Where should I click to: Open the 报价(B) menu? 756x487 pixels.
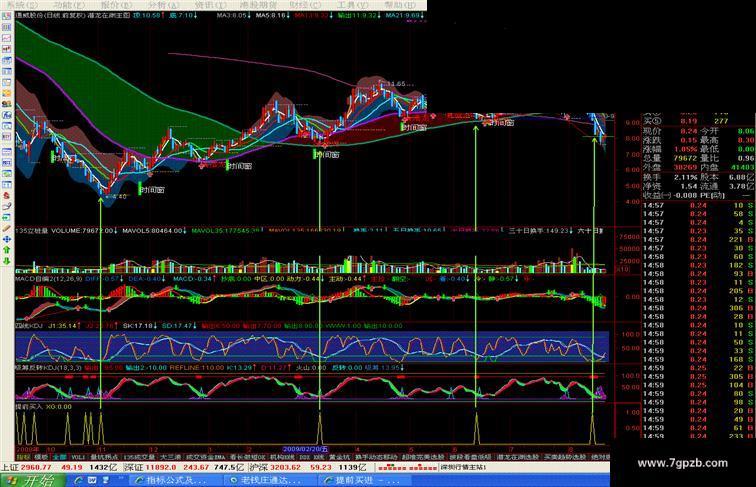(x=116, y=5)
